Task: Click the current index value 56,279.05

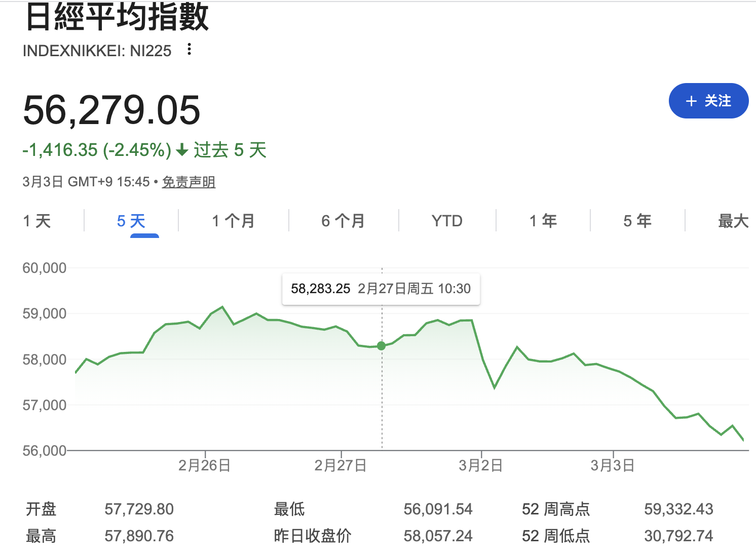Action: pyautogui.click(x=111, y=110)
